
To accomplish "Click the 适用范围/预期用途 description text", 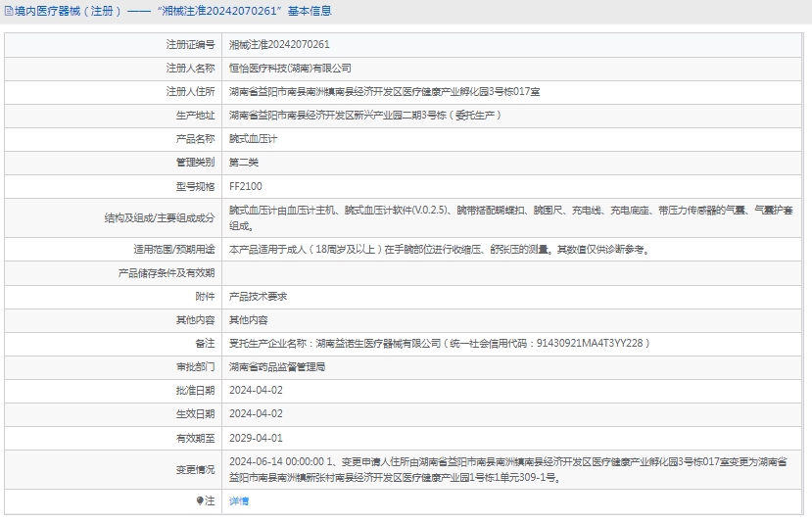I will point(438,249).
